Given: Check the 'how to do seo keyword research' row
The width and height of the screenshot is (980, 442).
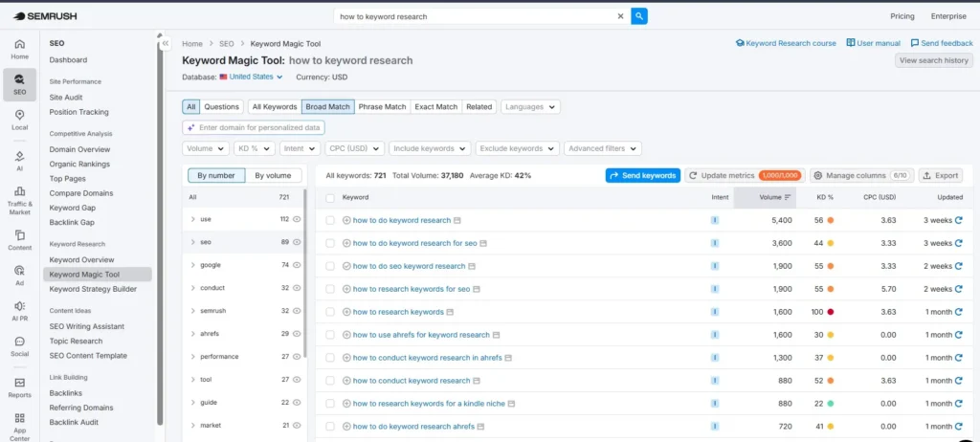Looking at the screenshot, I should (x=330, y=266).
